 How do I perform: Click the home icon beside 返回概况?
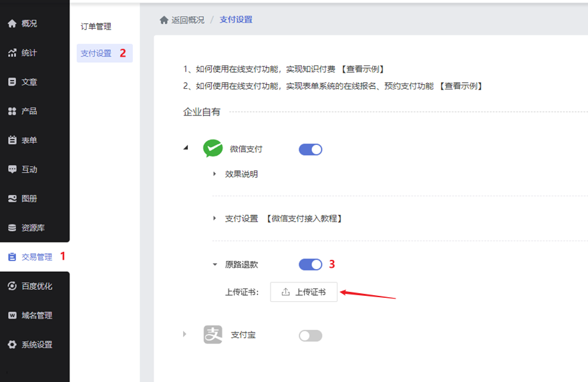pos(164,20)
